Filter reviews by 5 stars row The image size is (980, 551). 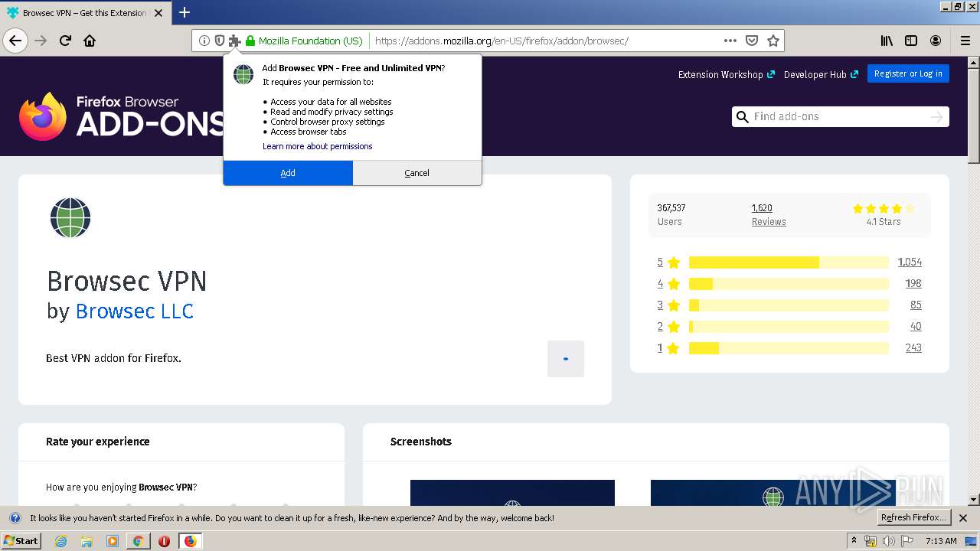tap(789, 262)
